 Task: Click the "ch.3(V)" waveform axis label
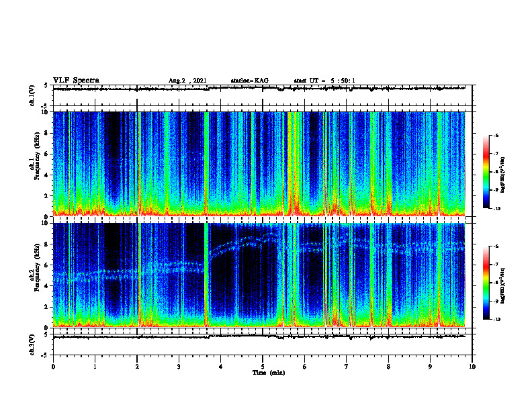(32, 345)
